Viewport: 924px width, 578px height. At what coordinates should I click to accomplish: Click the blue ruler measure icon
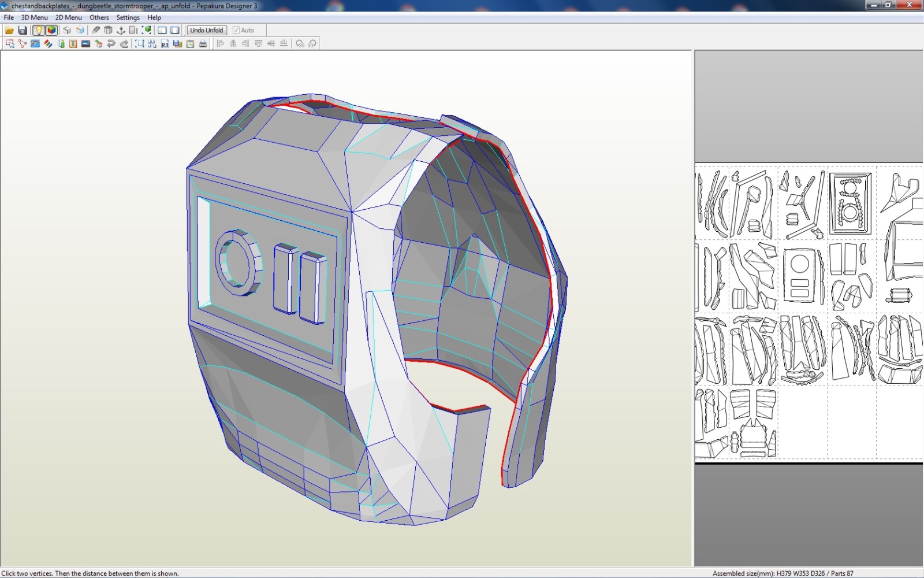tap(35, 43)
